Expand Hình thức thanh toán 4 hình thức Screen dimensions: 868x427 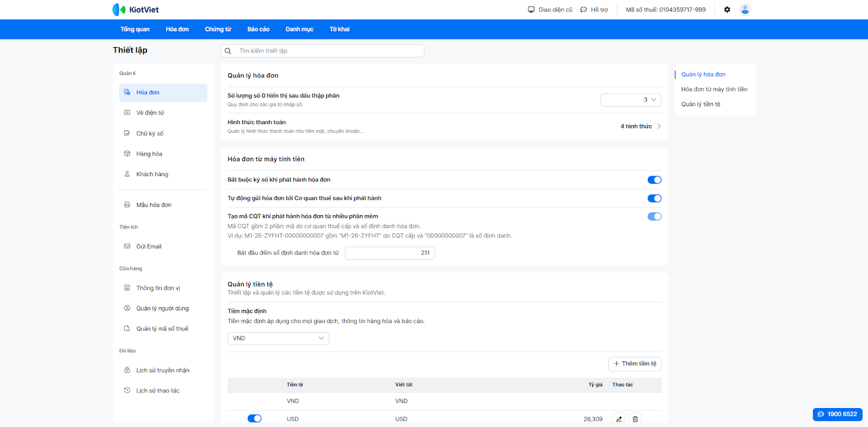pos(640,126)
